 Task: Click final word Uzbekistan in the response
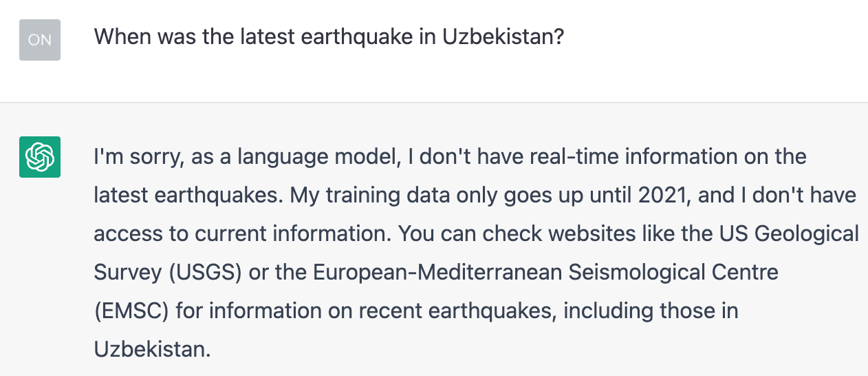tap(151, 350)
